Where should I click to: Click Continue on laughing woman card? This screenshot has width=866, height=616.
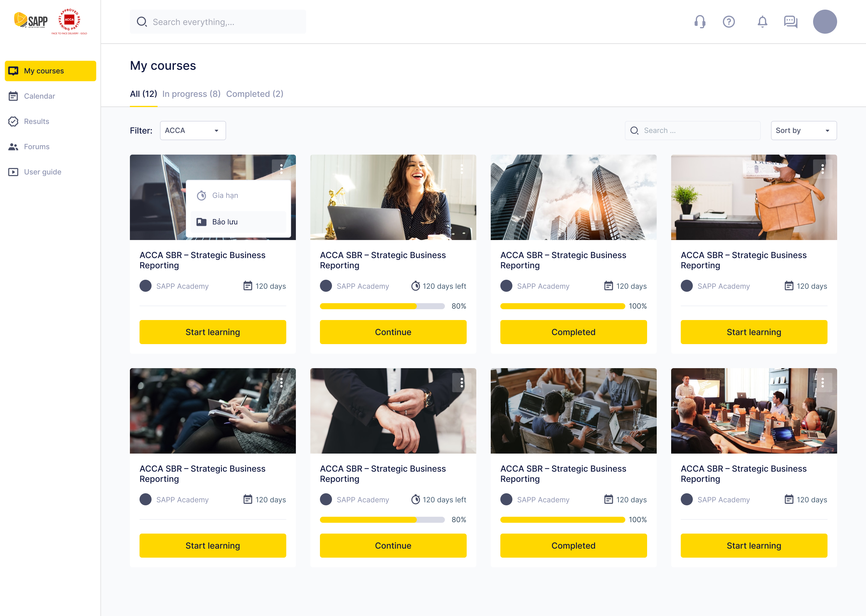pyautogui.click(x=393, y=332)
